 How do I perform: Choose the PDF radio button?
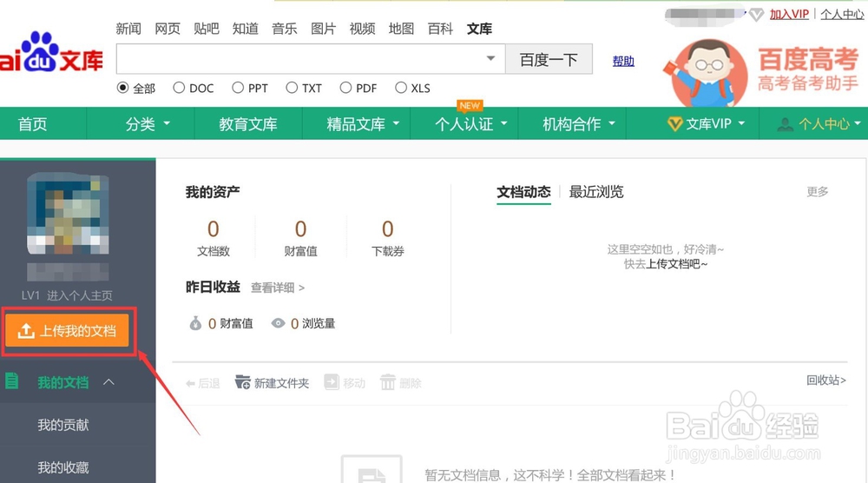[x=345, y=88]
